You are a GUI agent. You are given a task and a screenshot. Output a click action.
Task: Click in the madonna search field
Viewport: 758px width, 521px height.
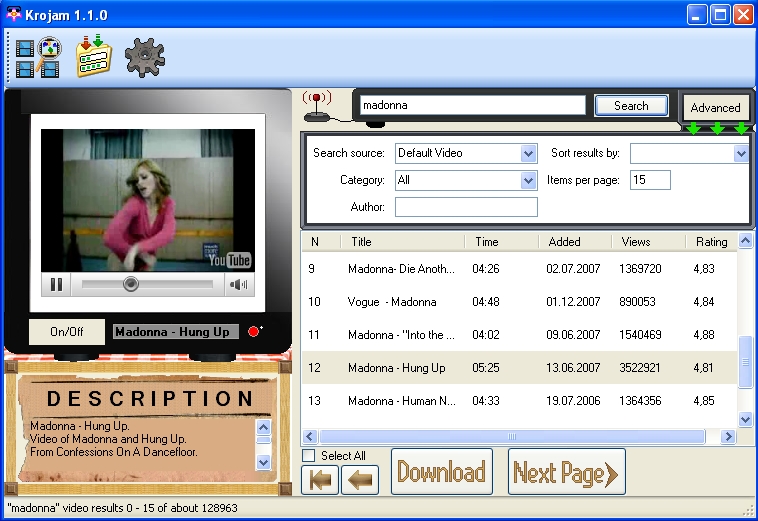click(x=472, y=105)
